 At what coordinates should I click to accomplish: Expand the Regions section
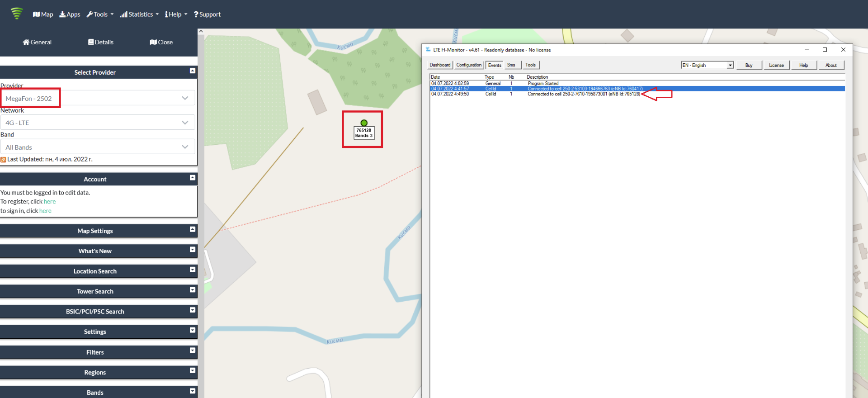[193, 370]
